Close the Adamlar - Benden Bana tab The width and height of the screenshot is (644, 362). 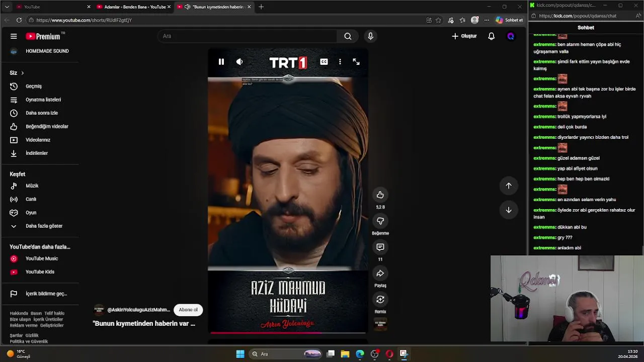pyautogui.click(x=169, y=7)
